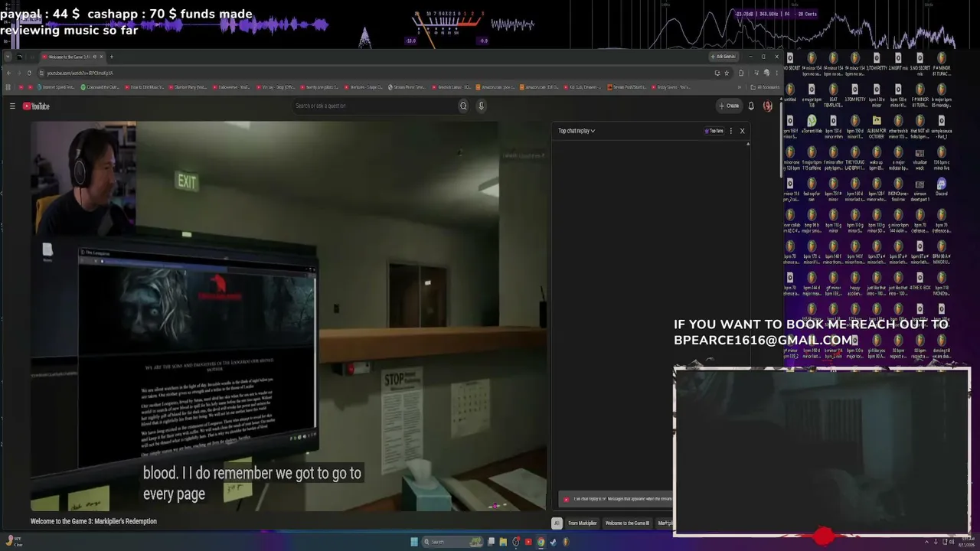
Task: Select the crimson desert part 1 desktop file
Action: tap(920, 191)
